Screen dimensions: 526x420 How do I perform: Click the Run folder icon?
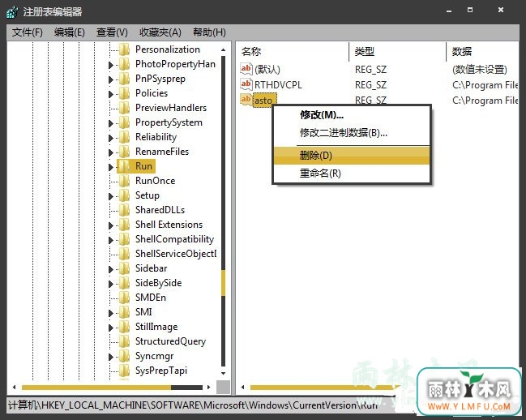click(125, 166)
